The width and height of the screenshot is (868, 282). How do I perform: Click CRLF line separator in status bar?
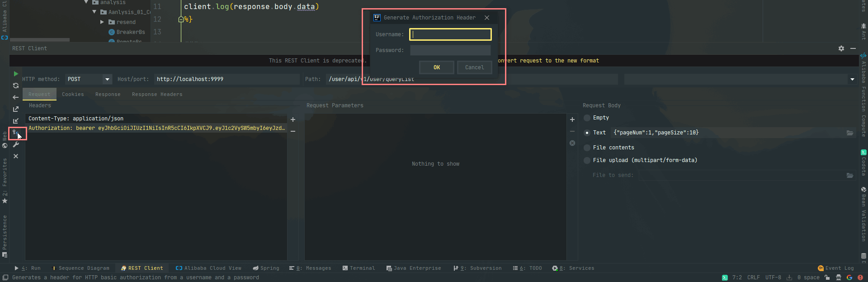[x=753, y=277]
